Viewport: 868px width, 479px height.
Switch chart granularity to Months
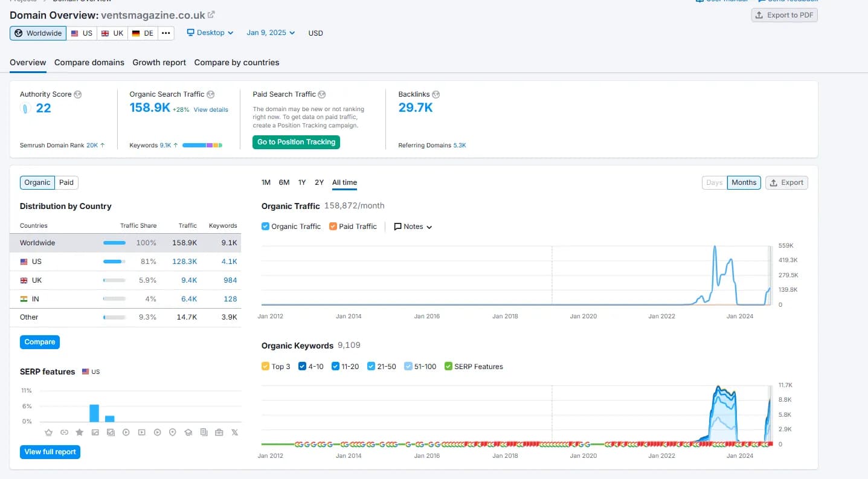point(744,182)
